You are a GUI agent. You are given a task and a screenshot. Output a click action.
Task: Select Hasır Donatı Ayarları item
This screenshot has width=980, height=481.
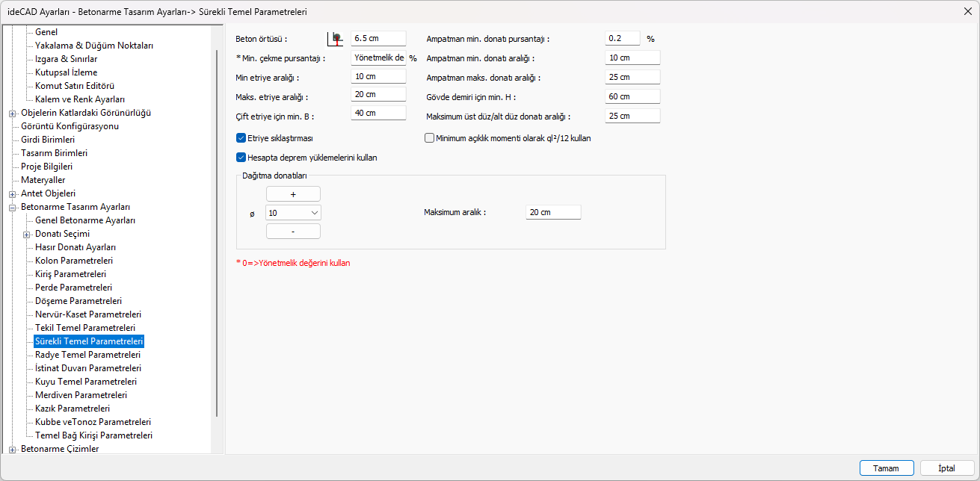(x=75, y=248)
